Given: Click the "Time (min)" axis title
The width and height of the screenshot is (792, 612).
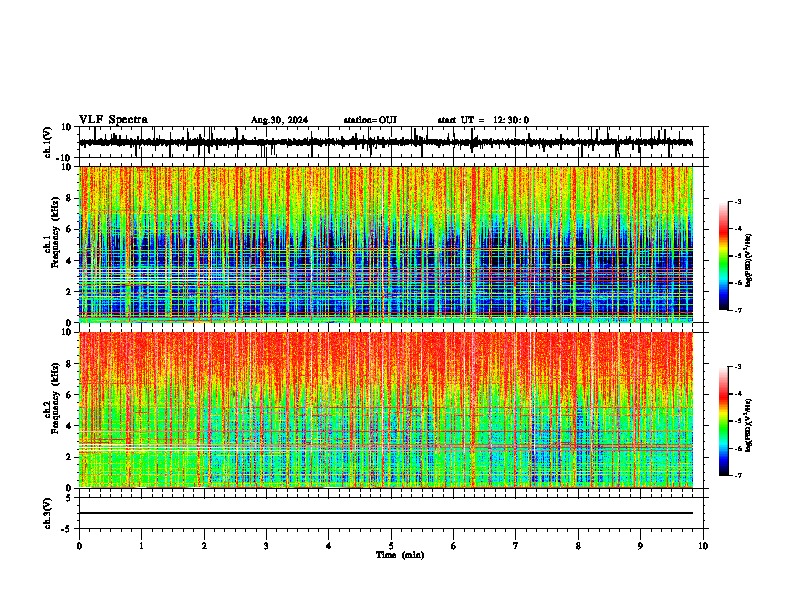Looking at the screenshot, I should click(400, 555).
